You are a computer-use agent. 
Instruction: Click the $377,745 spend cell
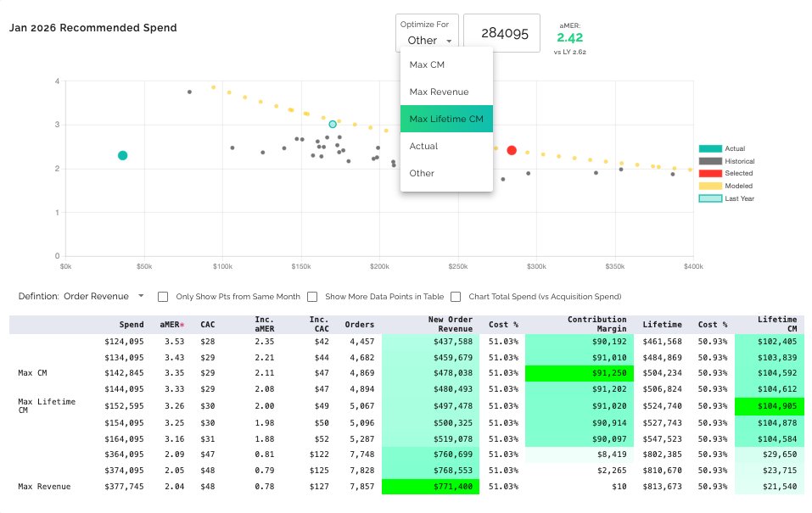tap(124, 487)
